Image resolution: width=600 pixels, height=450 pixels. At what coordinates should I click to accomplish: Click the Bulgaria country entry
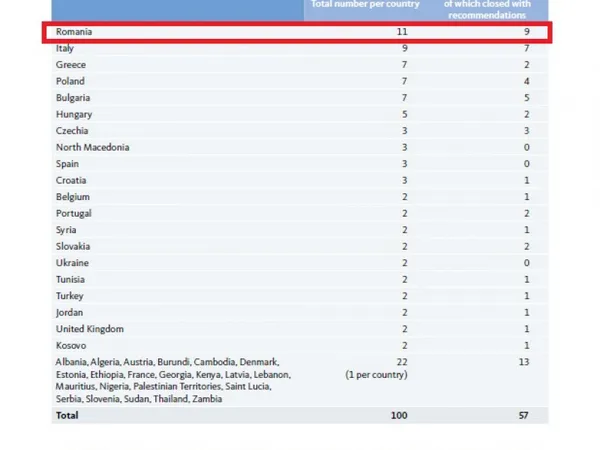coord(72,98)
